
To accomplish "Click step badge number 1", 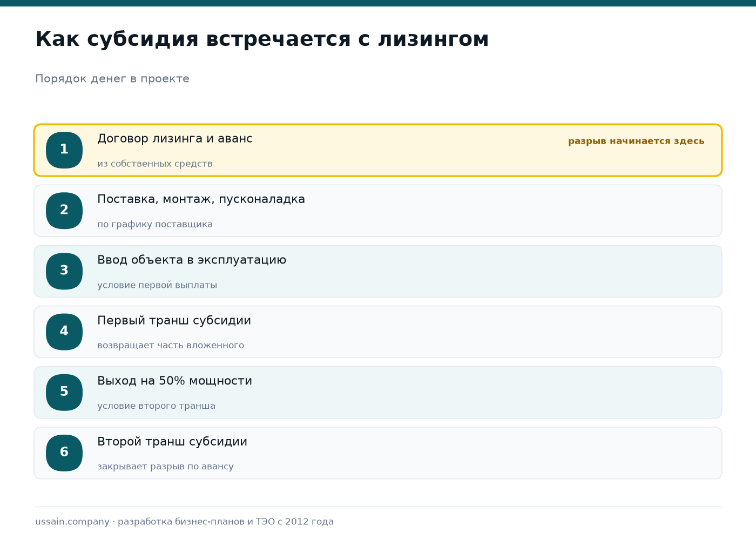I will [64, 150].
